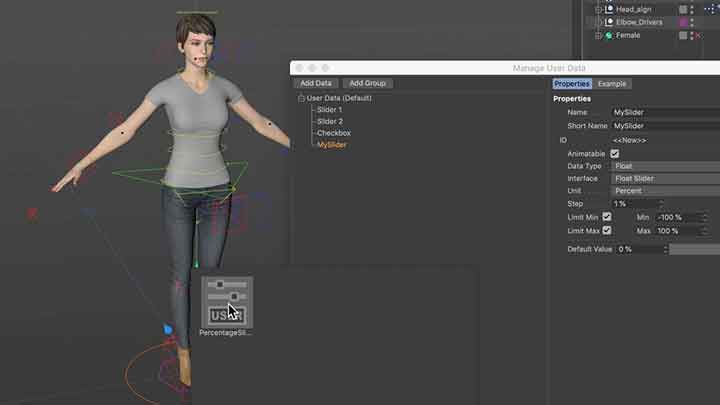
Task: Toggle the Limit Max checkbox
Action: point(607,231)
